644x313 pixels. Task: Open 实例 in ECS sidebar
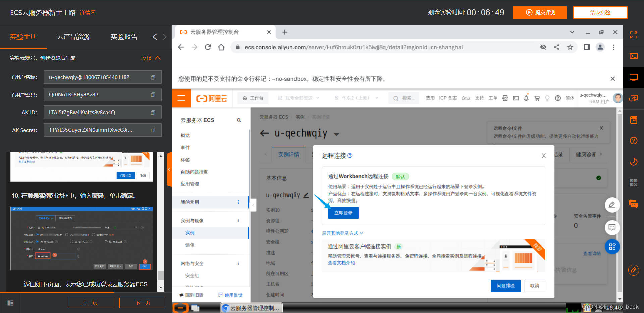coord(190,233)
